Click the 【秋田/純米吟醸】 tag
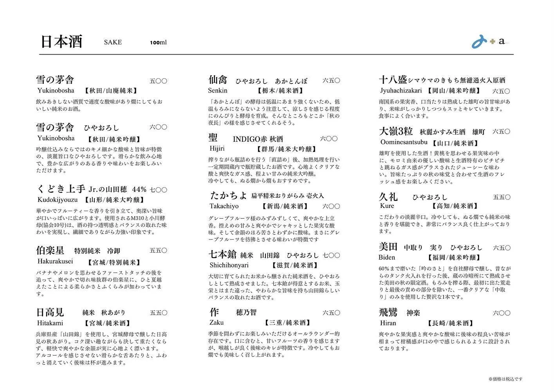Screen dimensions: 554x392 coord(114,139)
